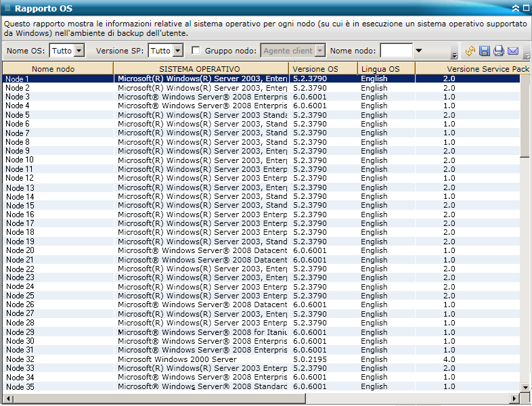Screen dimensions: 532x406
Task: Sort by the SISTEMA OPERATIVO column header
Action: pyautogui.click(x=200, y=69)
